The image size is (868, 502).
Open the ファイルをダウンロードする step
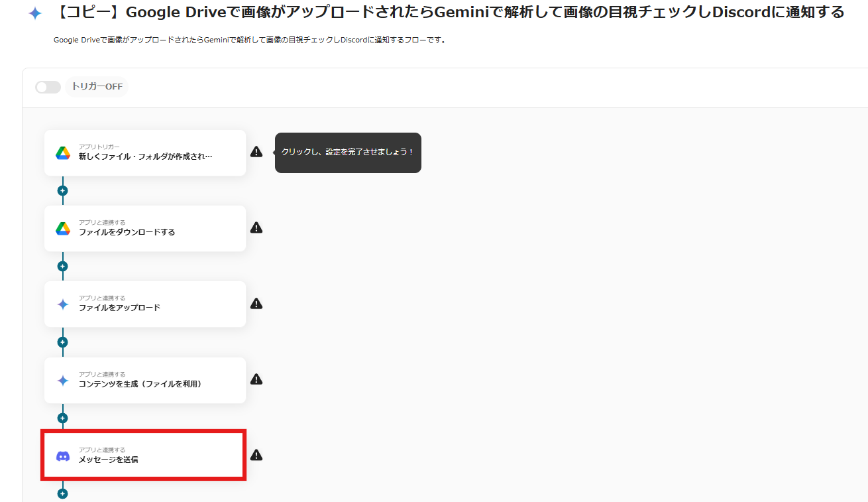tap(145, 228)
